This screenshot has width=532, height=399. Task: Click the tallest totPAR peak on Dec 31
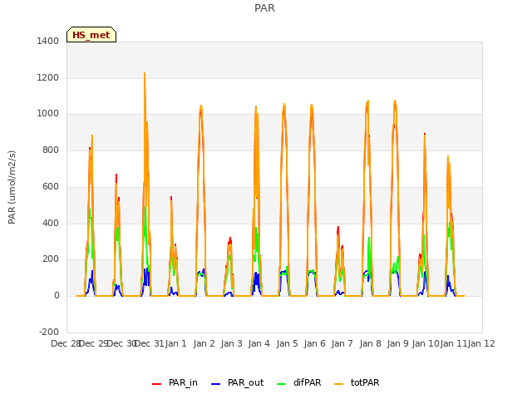point(145,73)
